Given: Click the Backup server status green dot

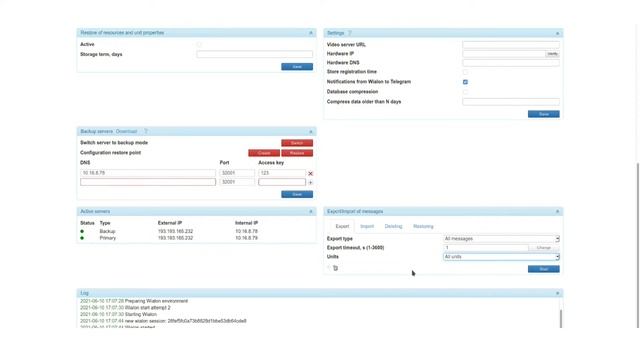Looking at the screenshot, I should (82, 231).
